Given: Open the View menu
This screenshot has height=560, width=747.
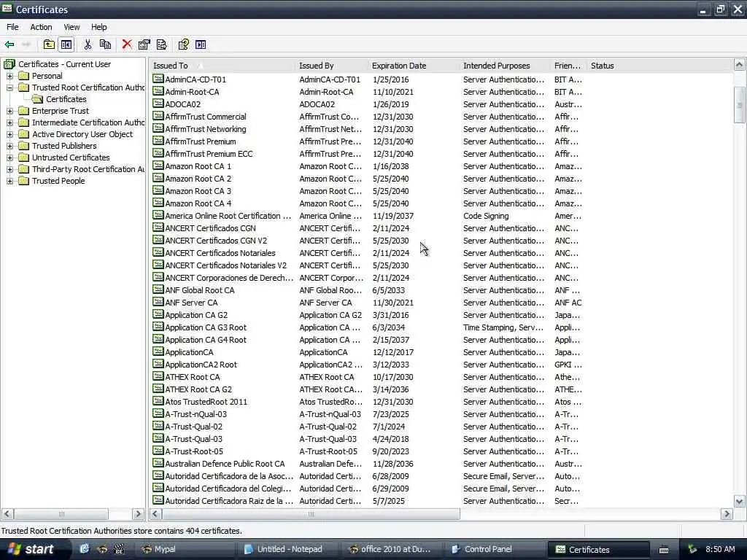Looking at the screenshot, I should pyautogui.click(x=71, y=27).
